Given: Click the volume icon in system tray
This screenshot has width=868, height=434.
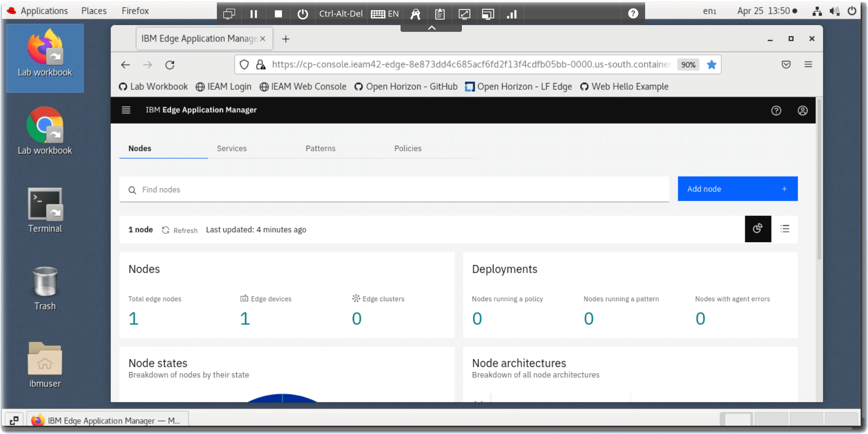Looking at the screenshot, I should (834, 11).
